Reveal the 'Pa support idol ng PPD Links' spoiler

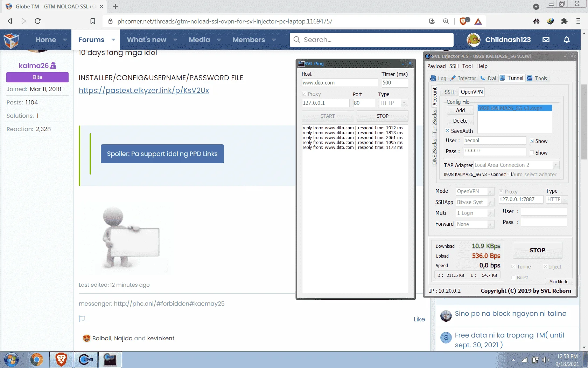162,154
